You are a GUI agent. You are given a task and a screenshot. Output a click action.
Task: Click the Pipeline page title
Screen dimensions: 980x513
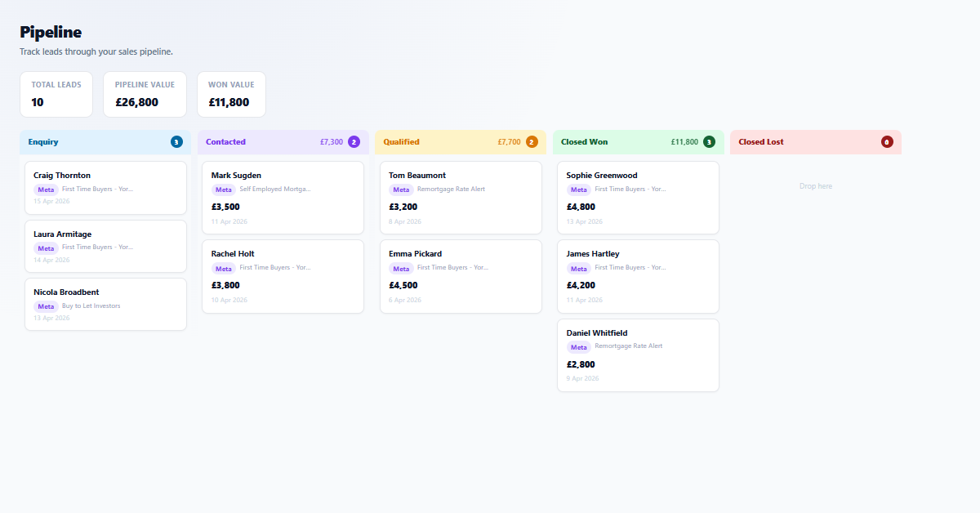point(51,32)
